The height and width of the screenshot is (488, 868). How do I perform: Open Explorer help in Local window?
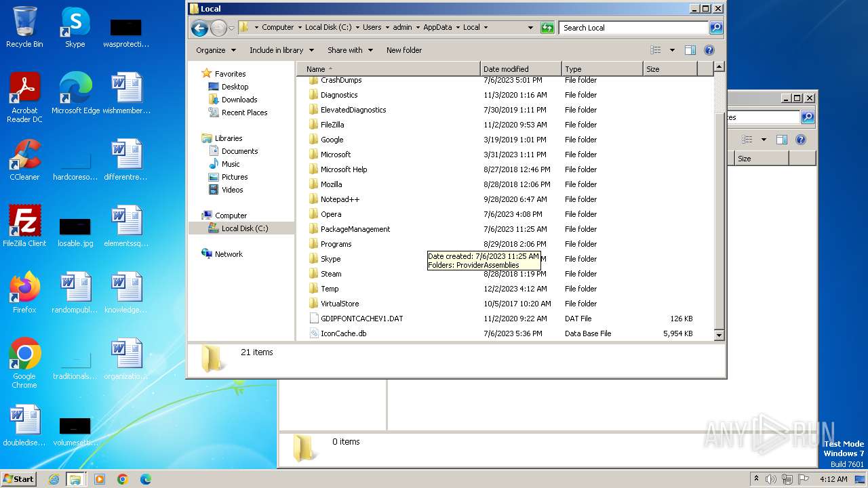709,50
